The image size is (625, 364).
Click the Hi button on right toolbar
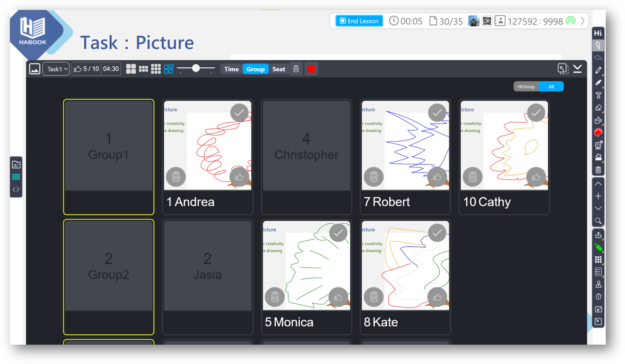[598, 33]
